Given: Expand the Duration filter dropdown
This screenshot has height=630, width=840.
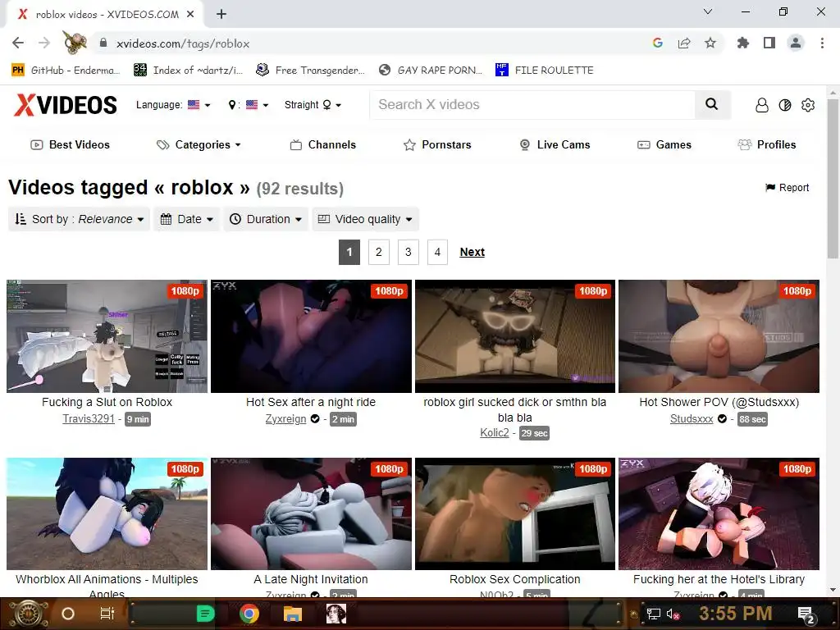Looking at the screenshot, I should pos(266,219).
